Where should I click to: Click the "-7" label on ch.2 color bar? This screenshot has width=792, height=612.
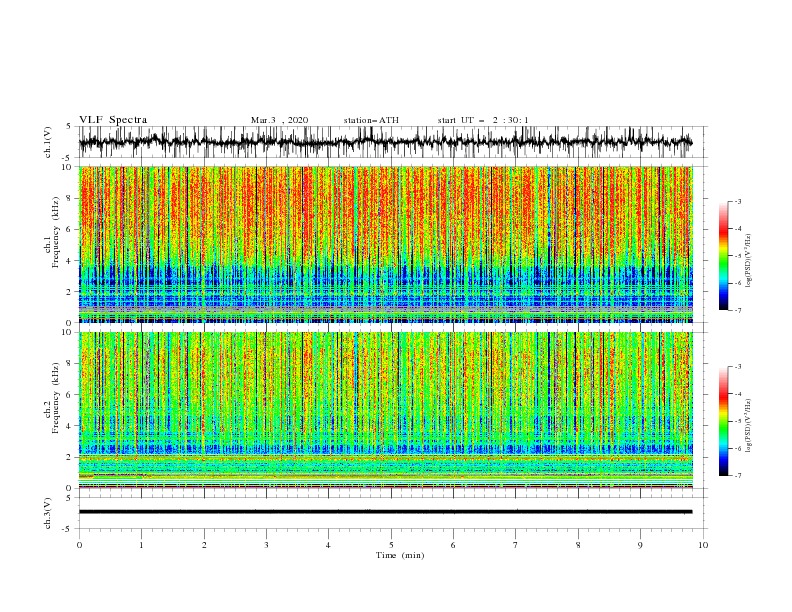737,476
